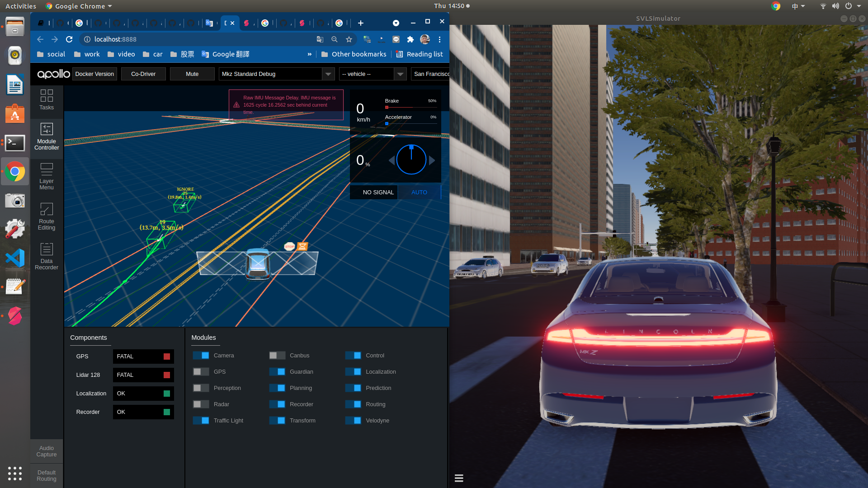Image resolution: width=868 pixels, height=488 pixels.
Task: Expand the Mkz Standard Debug dropdown
Action: coord(328,74)
